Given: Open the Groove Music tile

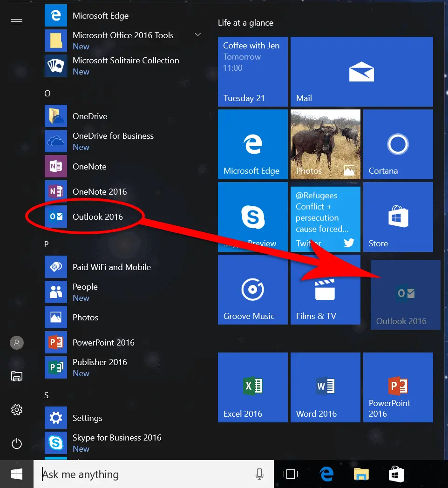Looking at the screenshot, I should 253,290.
